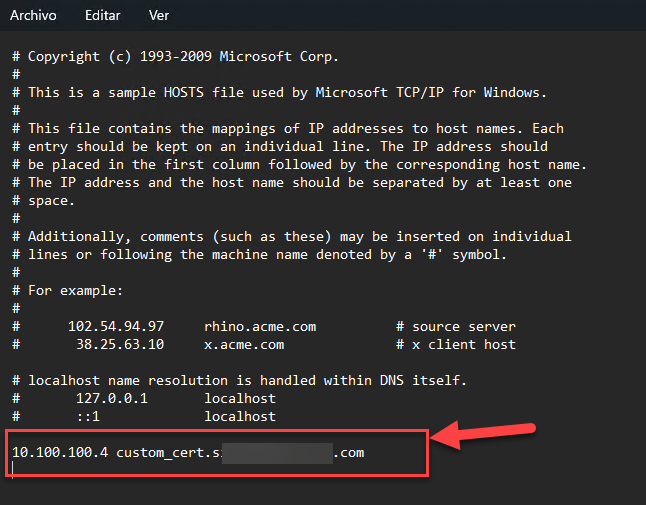Click the x.acme.com example hostname
646x505 pixels.
(x=244, y=345)
